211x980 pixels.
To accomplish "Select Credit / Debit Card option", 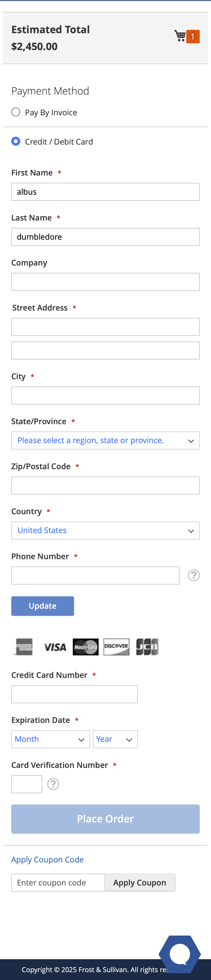I will tap(16, 142).
